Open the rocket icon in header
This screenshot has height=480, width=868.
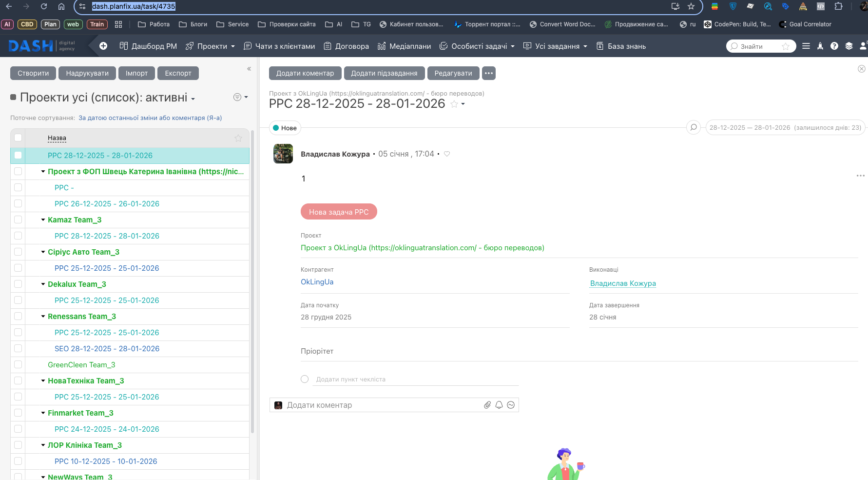[820, 46]
